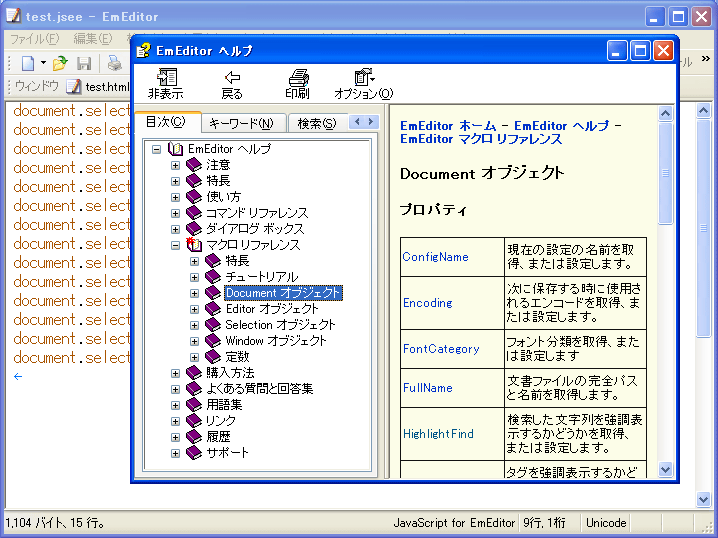Click the open book icon next to マクロ リファレンス
Image resolution: width=718 pixels, height=538 pixels.
tap(194, 245)
